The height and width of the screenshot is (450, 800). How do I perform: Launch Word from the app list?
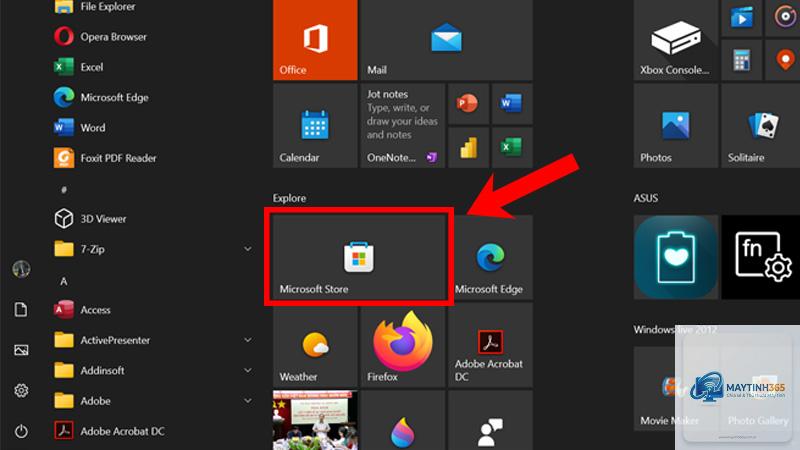pyautogui.click(x=153, y=128)
